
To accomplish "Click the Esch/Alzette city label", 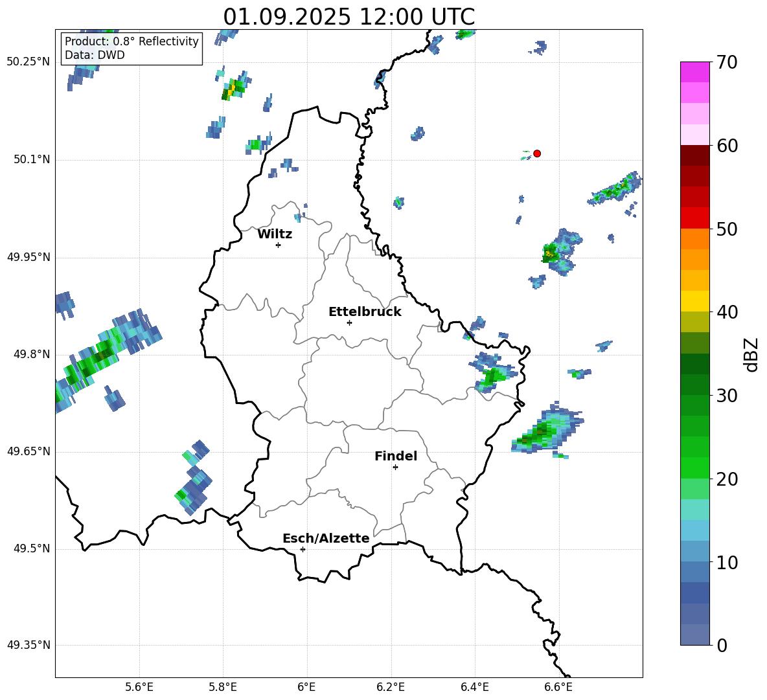I will pyautogui.click(x=326, y=538).
